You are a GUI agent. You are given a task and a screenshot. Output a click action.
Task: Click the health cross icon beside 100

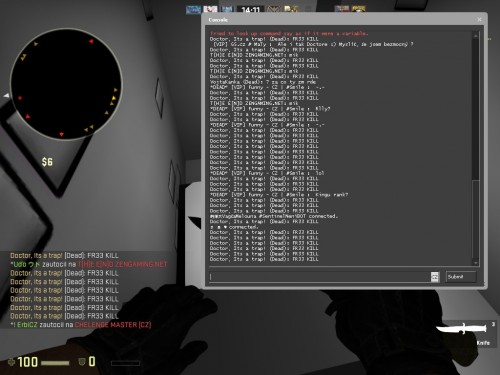[x=11, y=362]
